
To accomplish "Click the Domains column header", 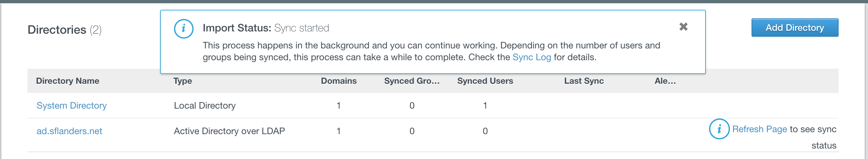I will tap(338, 81).
